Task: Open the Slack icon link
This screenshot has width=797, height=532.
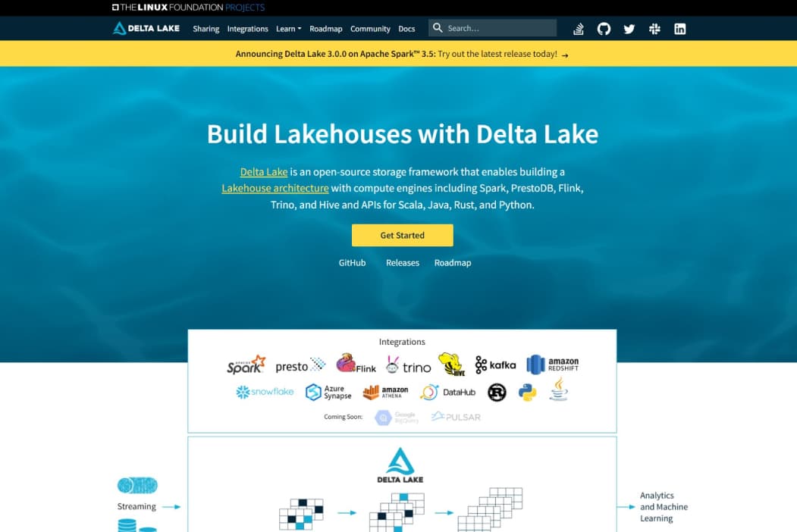Action: [x=654, y=29]
